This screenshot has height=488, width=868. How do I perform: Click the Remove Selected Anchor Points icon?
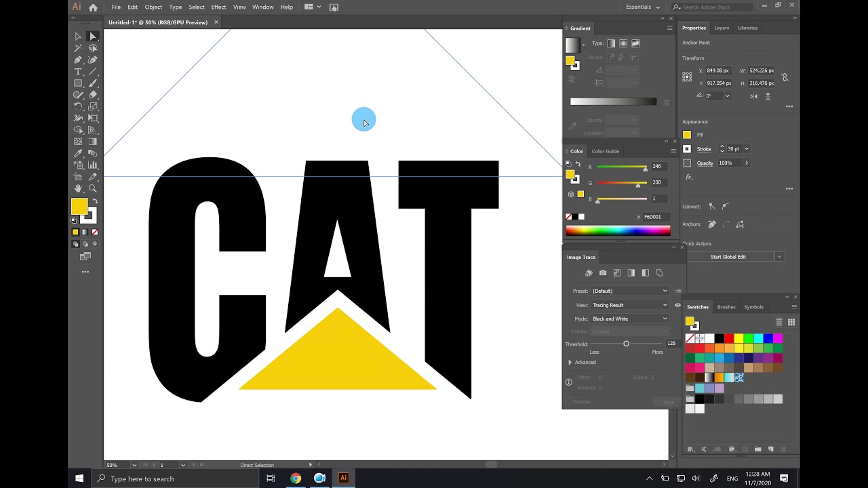click(x=712, y=224)
